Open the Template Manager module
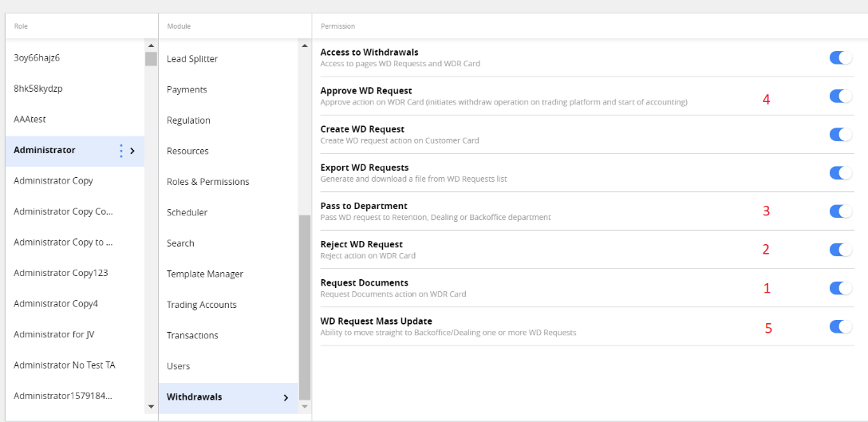This screenshot has height=422, width=868. (228, 274)
